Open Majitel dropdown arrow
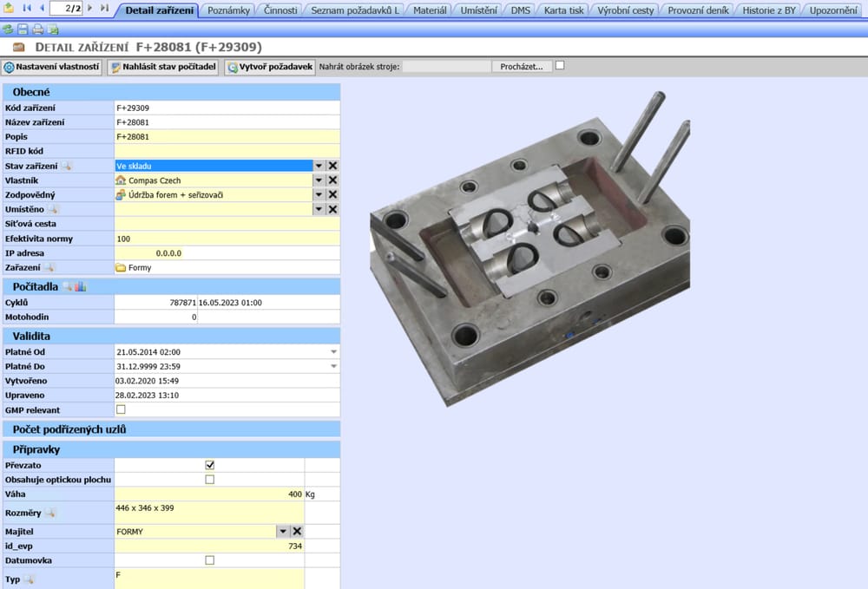This screenshot has width=868, height=589. tap(283, 531)
